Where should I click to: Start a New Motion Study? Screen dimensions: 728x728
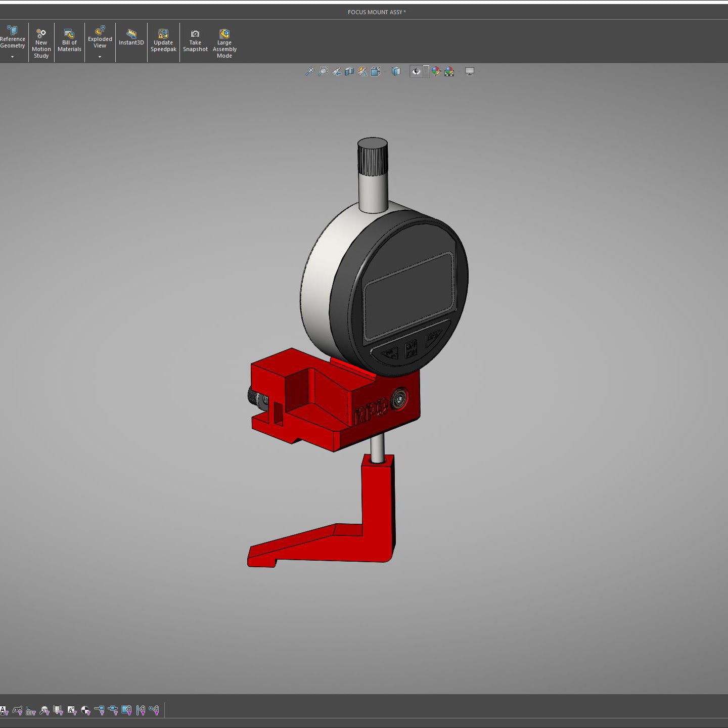(41, 43)
